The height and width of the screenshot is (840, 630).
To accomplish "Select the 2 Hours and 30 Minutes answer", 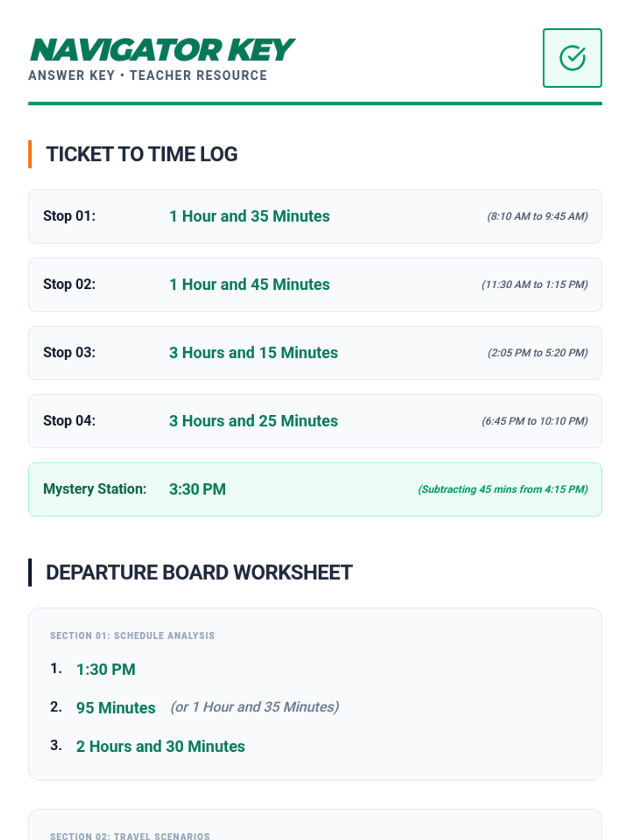I will pyautogui.click(x=161, y=746).
